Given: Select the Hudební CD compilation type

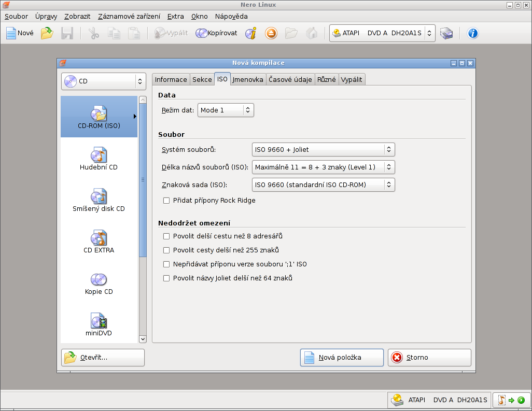Looking at the screenshot, I should (99, 158).
